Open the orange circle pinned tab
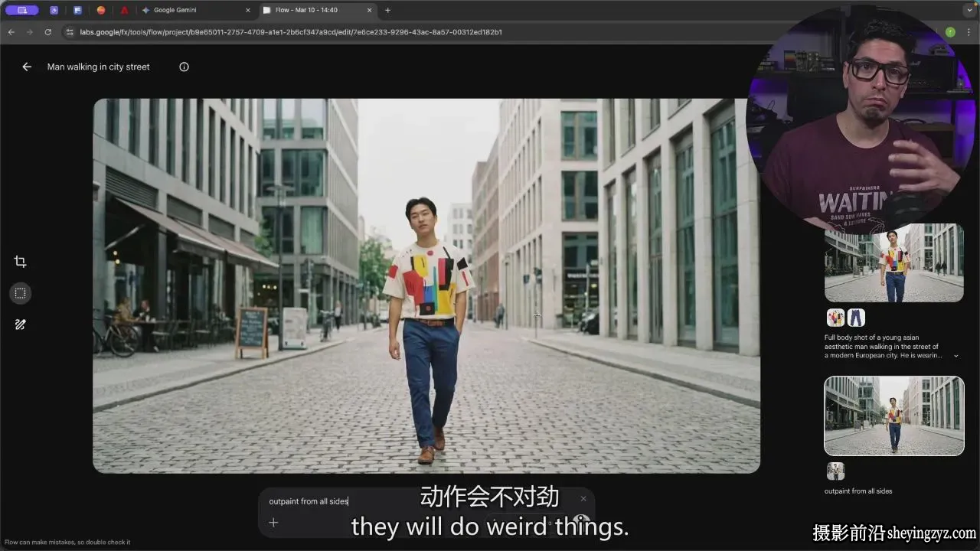This screenshot has width=980, height=551. click(101, 10)
